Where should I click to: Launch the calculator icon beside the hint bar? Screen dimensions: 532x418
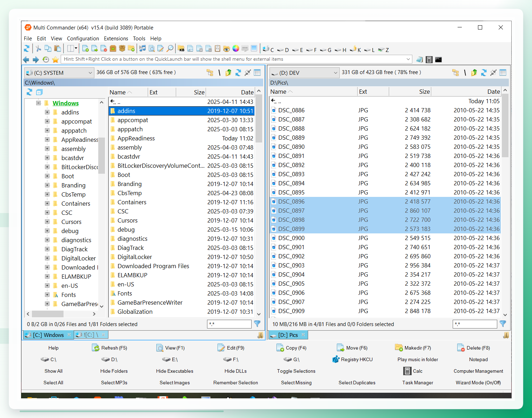[x=429, y=60]
